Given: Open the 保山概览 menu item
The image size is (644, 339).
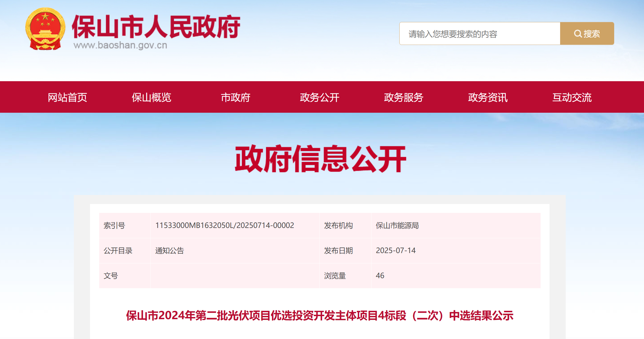Looking at the screenshot, I should pyautogui.click(x=151, y=97).
